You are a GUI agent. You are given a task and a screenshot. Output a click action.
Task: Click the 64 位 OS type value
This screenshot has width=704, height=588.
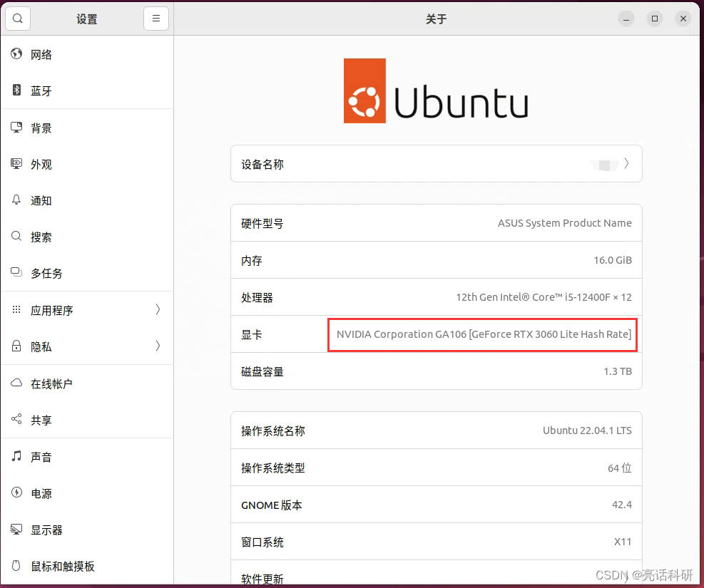pos(620,468)
